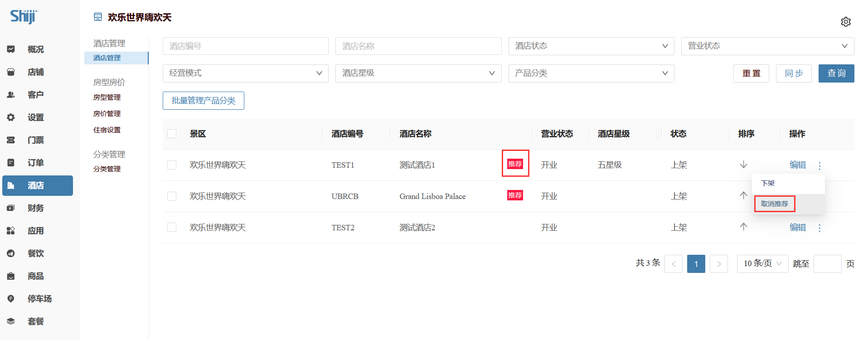Viewport: 868px width, 340px height.
Task: Select the Grand Lisboa Palace row checkbox
Action: coord(172,196)
